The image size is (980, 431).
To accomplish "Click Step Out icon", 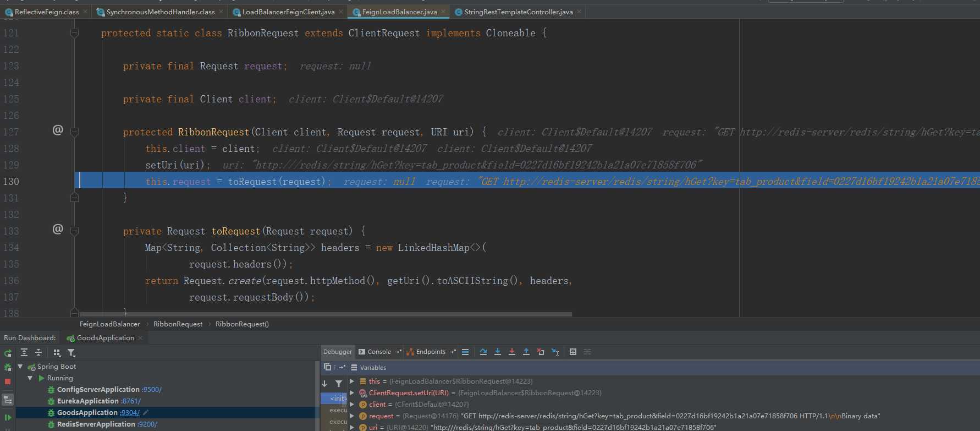I will pos(526,352).
